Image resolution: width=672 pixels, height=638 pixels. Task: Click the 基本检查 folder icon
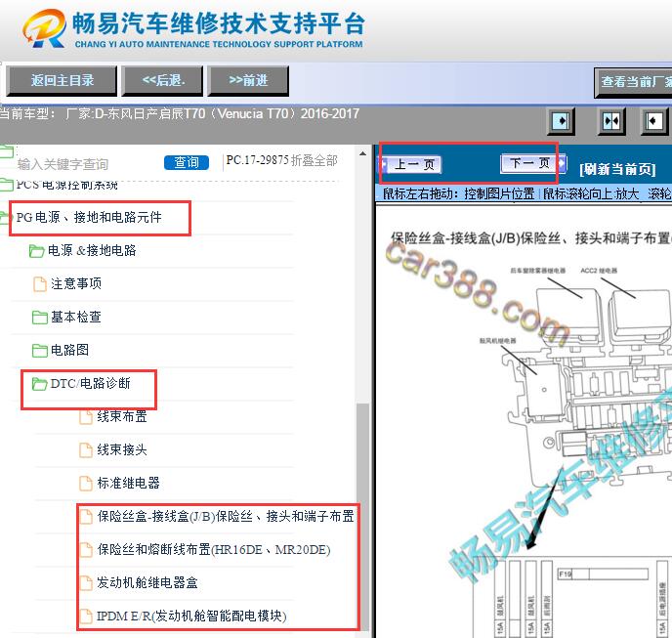pyautogui.click(x=40, y=318)
